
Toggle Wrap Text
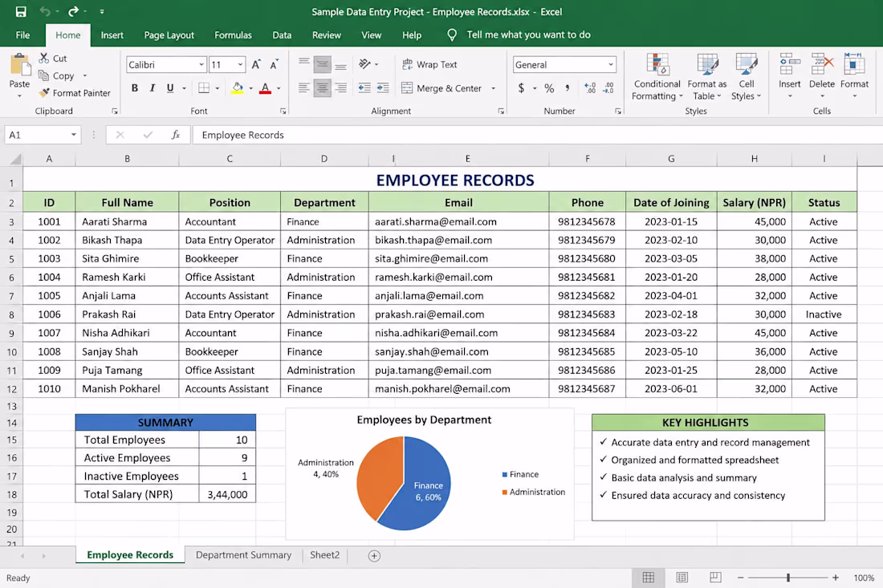(429, 65)
